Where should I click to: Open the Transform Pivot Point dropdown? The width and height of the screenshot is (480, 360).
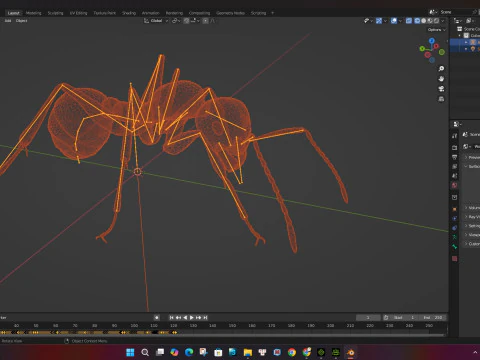(176, 21)
